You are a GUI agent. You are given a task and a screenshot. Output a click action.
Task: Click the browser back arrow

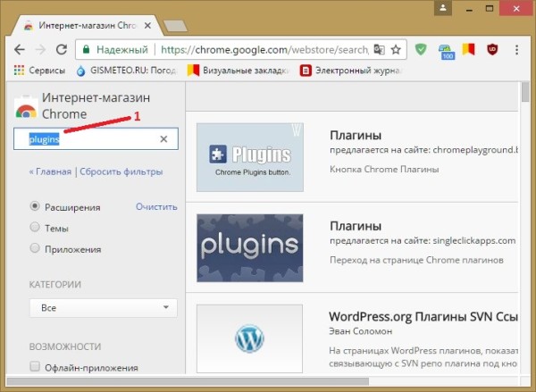(18, 48)
